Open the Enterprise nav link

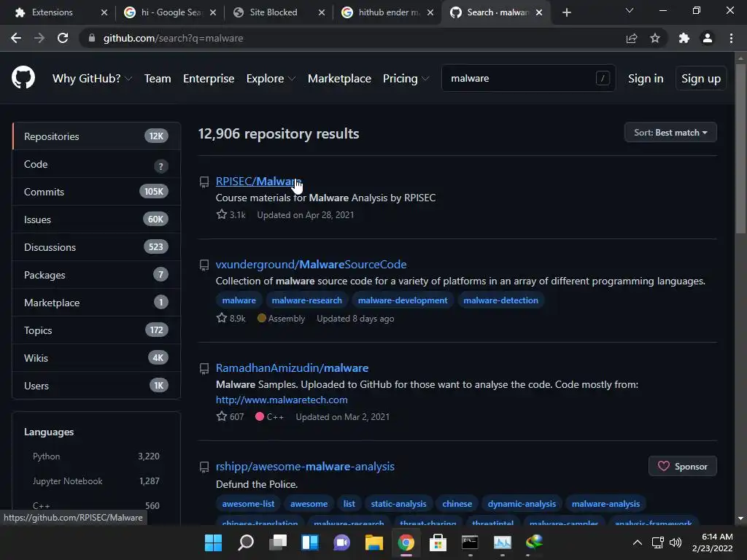209,79
